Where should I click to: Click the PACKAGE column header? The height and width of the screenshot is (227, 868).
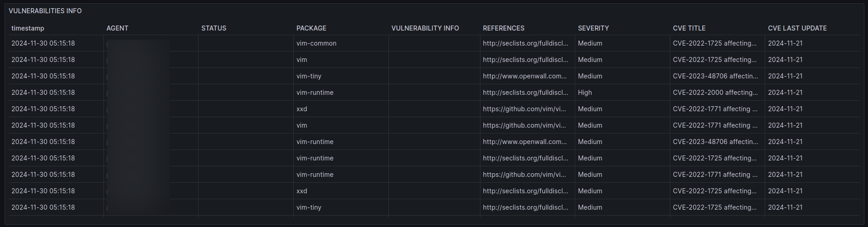[311, 28]
